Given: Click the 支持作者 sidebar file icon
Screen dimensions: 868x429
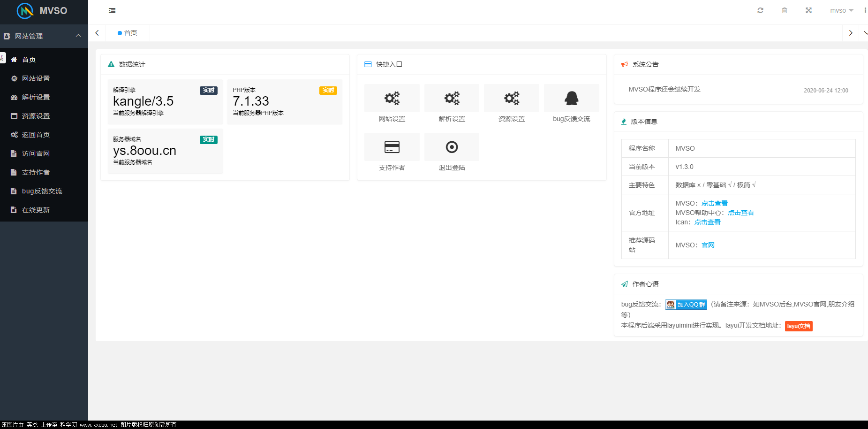Looking at the screenshot, I should 14,172.
